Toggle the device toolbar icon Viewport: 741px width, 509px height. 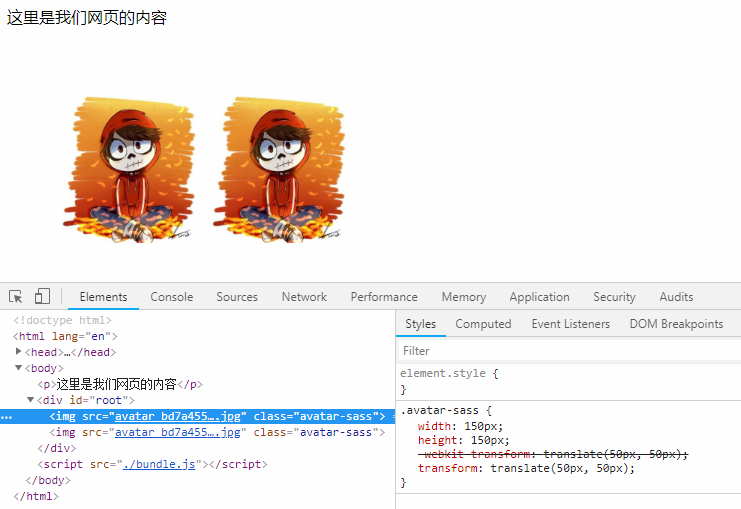tap(42, 296)
